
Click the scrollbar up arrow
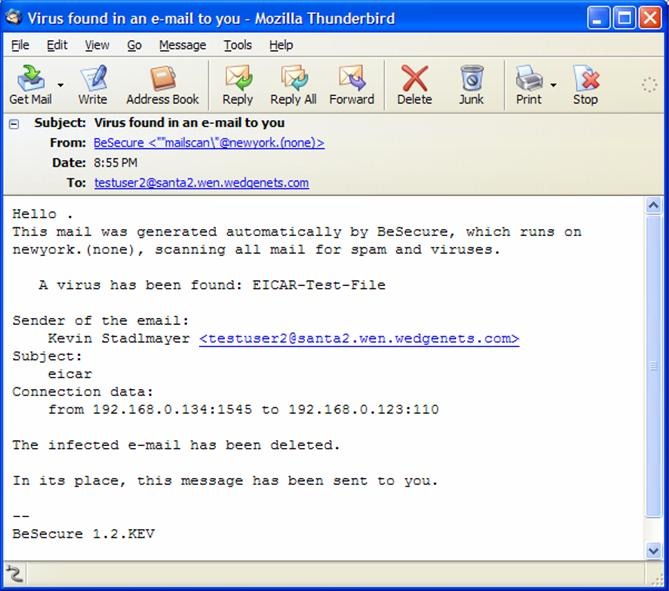click(653, 206)
